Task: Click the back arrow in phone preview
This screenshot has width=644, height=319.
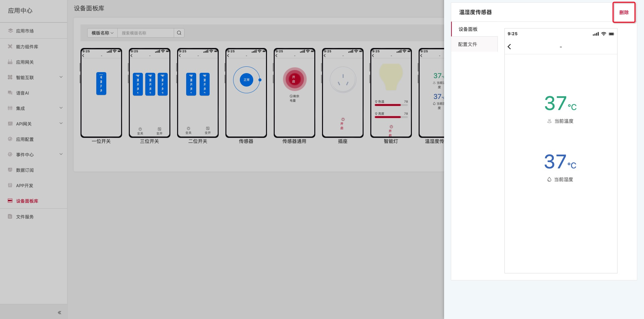Action: 509,47
